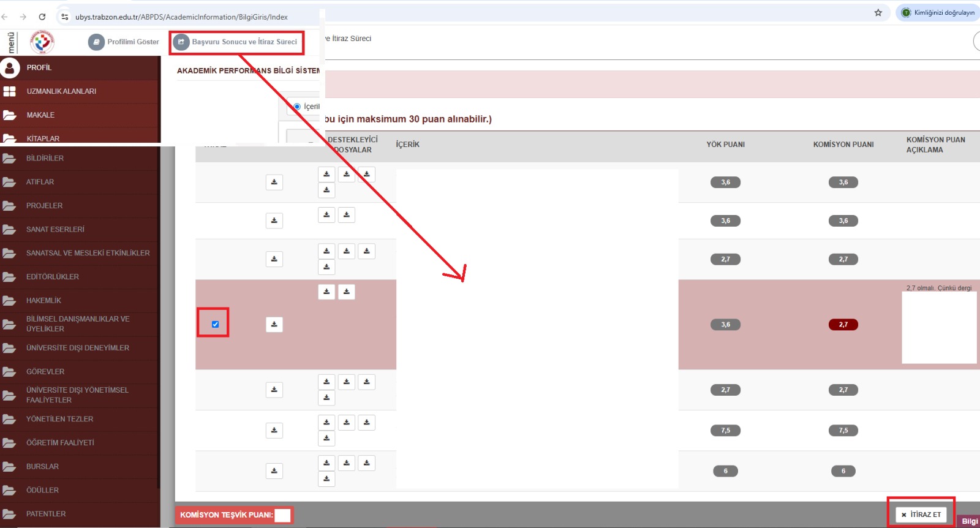Open PATENTLER sidebar item

click(80, 514)
